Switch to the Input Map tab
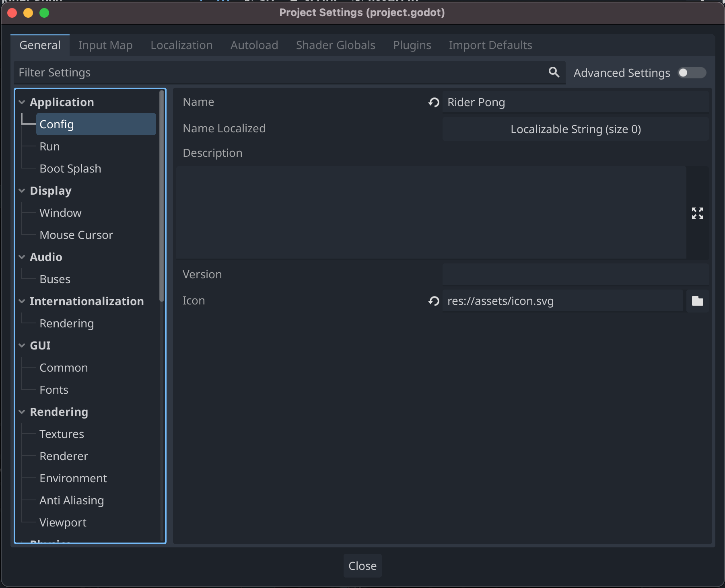The image size is (725, 588). (x=105, y=45)
